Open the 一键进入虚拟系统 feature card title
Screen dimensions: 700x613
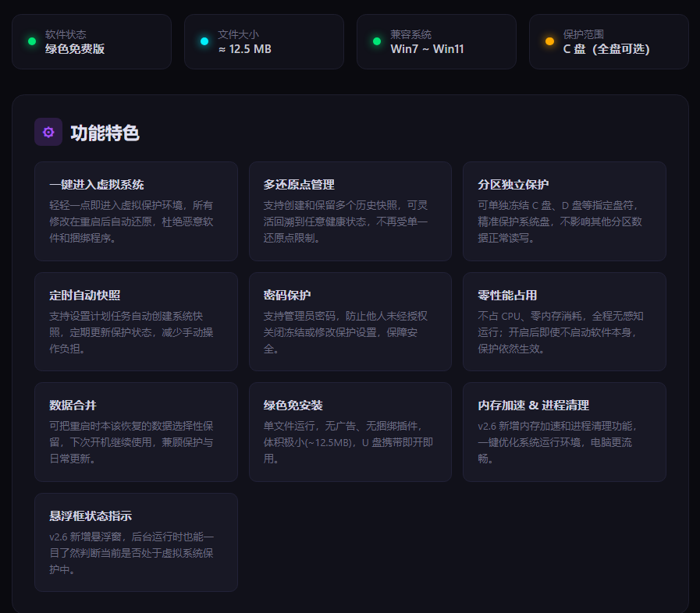(x=97, y=185)
